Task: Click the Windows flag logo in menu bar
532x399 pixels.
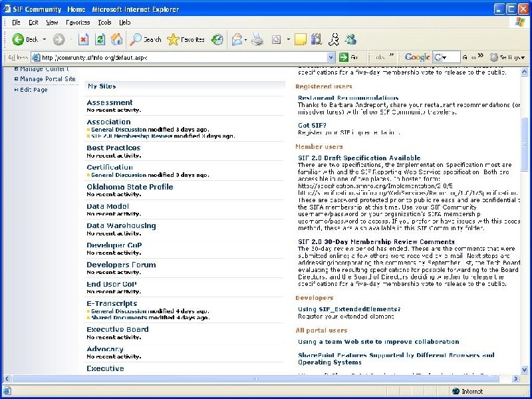Action: point(519,23)
